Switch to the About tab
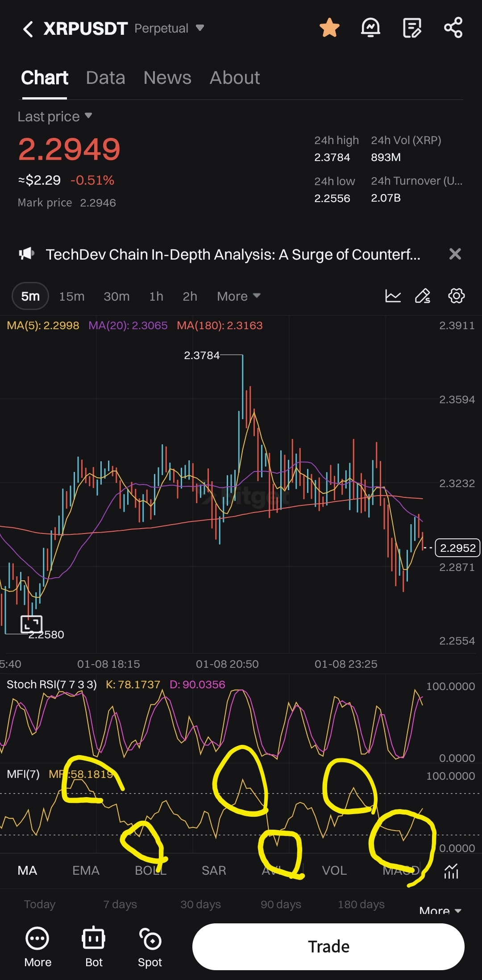Screen dimensions: 482x980 click(x=235, y=78)
